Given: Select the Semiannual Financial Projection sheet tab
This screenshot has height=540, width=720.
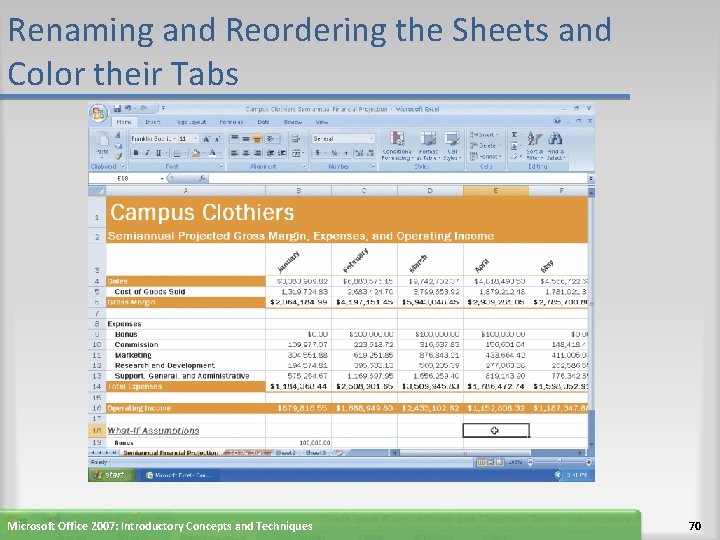Looking at the screenshot, I should (x=171, y=453).
